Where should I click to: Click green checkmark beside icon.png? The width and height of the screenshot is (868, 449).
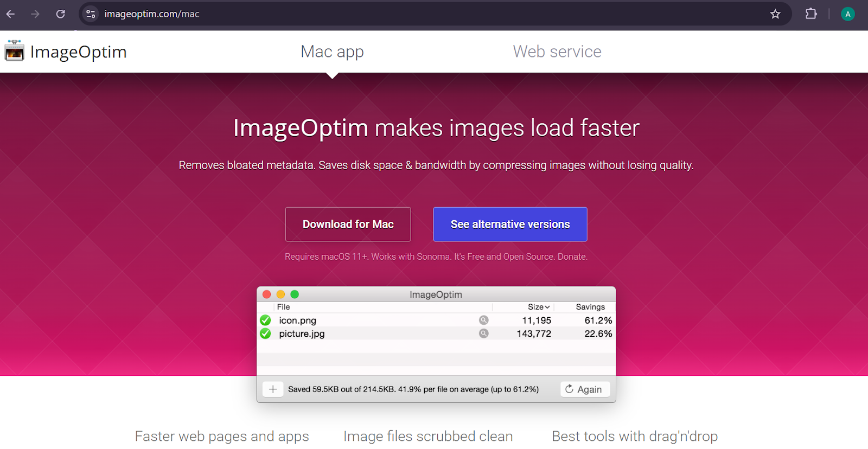[265, 320]
